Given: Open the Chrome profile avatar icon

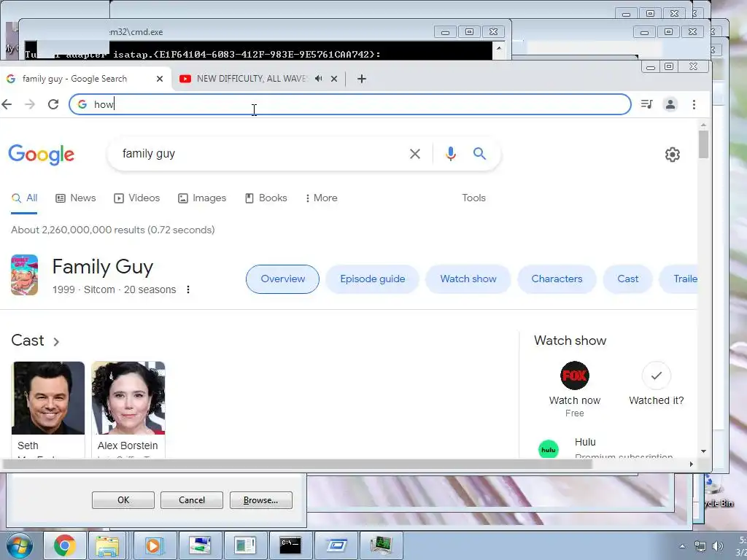Looking at the screenshot, I should pos(670,104).
